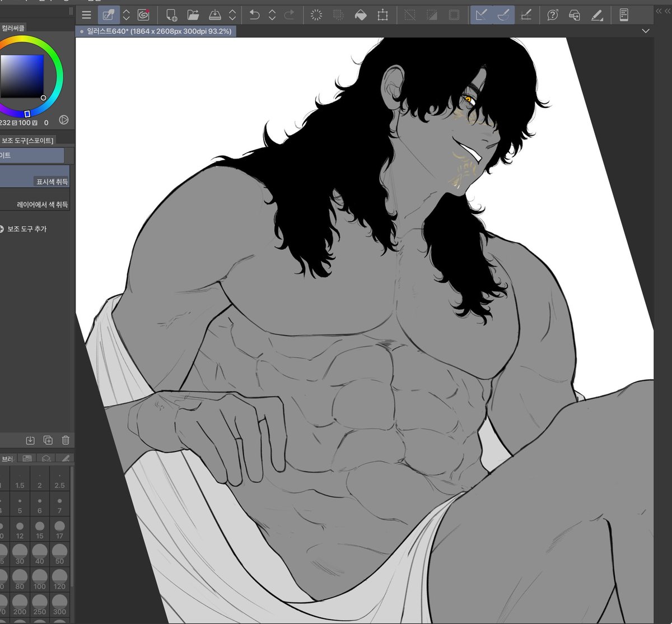Click the play-triangle button under the color wheel
Image resolution: width=672 pixels, height=624 pixels.
[x=63, y=120]
